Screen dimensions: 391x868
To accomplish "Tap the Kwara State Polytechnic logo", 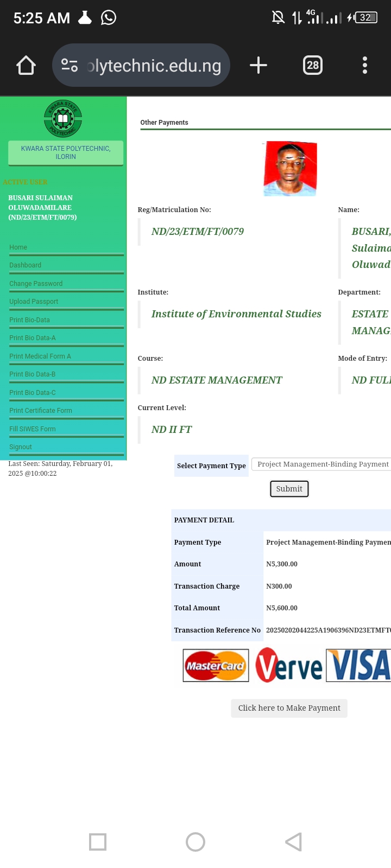I will coord(63,118).
